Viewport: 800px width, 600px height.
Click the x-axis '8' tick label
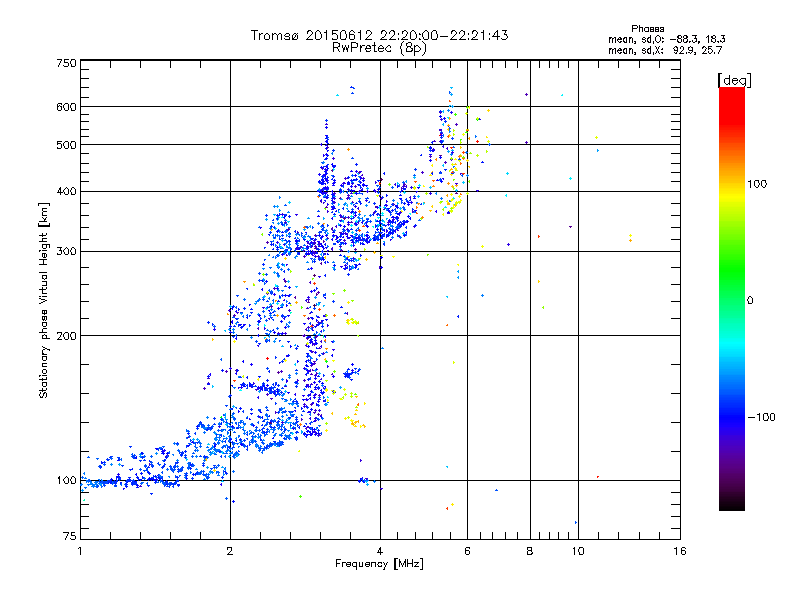[530, 551]
